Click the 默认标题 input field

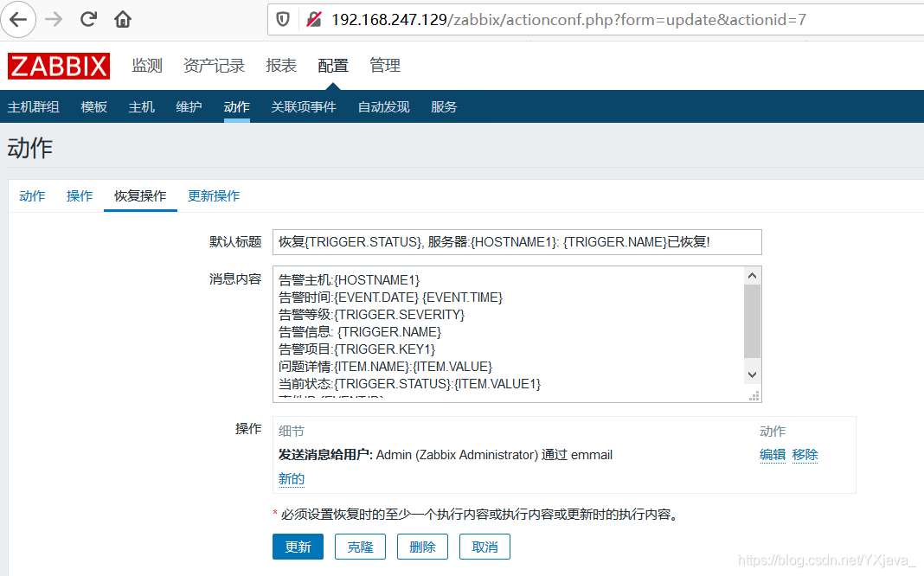[x=517, y=242]
